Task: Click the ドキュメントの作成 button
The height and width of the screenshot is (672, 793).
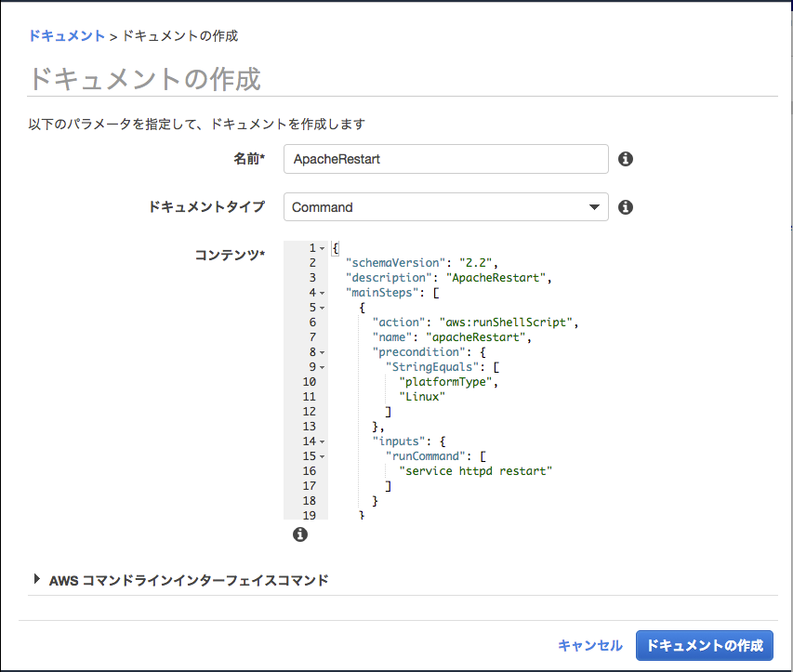Action: (x=704, y=645)
